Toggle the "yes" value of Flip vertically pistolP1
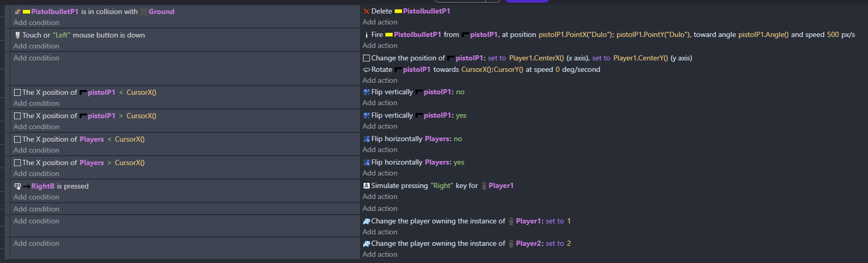This screenshot has height=263, width=868. [461, 116]
